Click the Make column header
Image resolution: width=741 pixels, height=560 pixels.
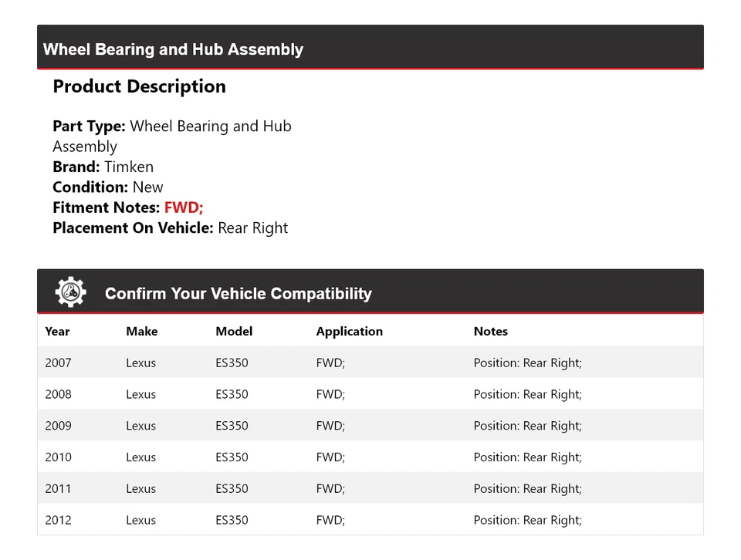pos(141,332)
